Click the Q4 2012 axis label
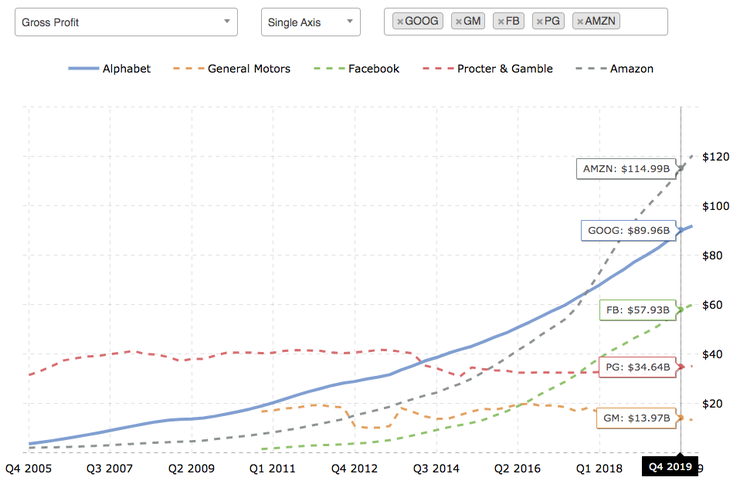This screenshot has height=484, width=740. (354, 468)
